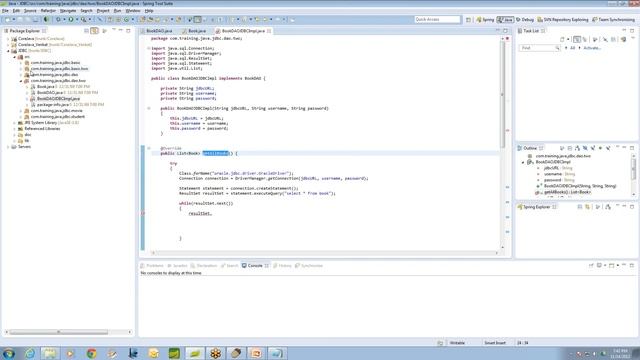Collapse the BookDAOJDBCImpl class in Outline
The width and height of the screenshot is (640, 360).
[523, 162]
